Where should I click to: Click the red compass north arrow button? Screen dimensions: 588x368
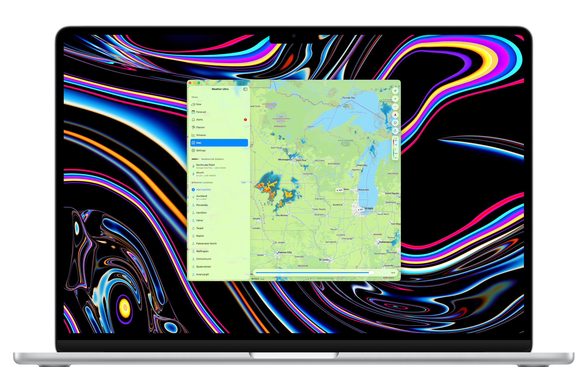pyautogui.click(x=395, y=115)
